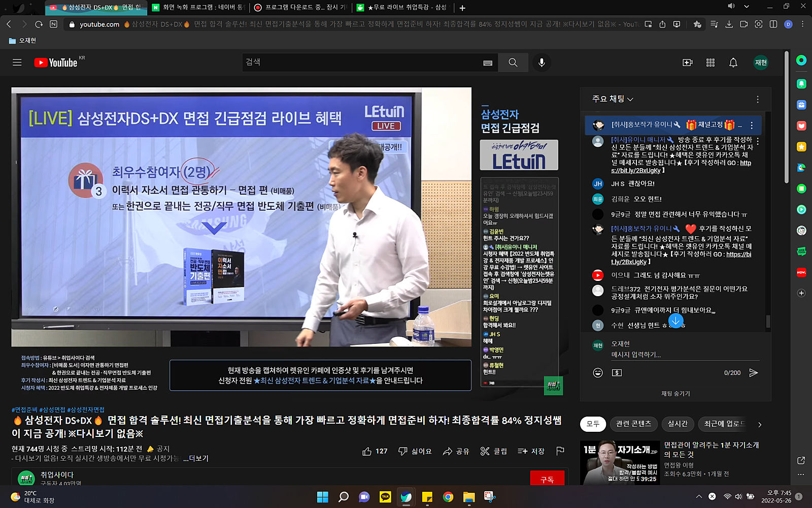Expand description with ...더보기
812x508 pixels.
[195, 458]
